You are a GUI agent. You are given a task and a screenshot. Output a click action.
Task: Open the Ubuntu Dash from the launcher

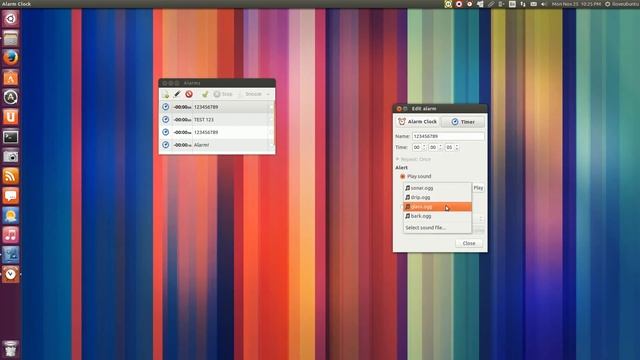coord(11,18)
